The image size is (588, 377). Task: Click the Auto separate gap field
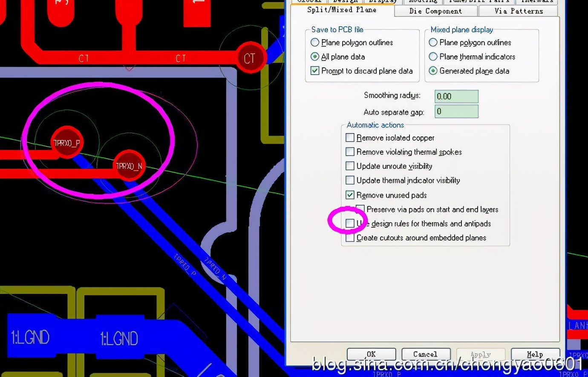tap(456, 112)
